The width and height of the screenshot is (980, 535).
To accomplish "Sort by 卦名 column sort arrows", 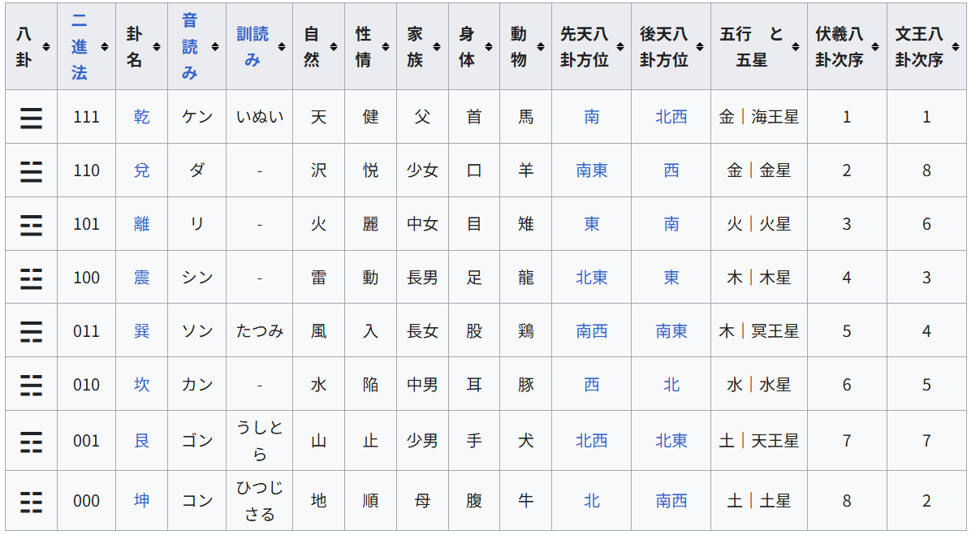I will [x=156, y=47].
